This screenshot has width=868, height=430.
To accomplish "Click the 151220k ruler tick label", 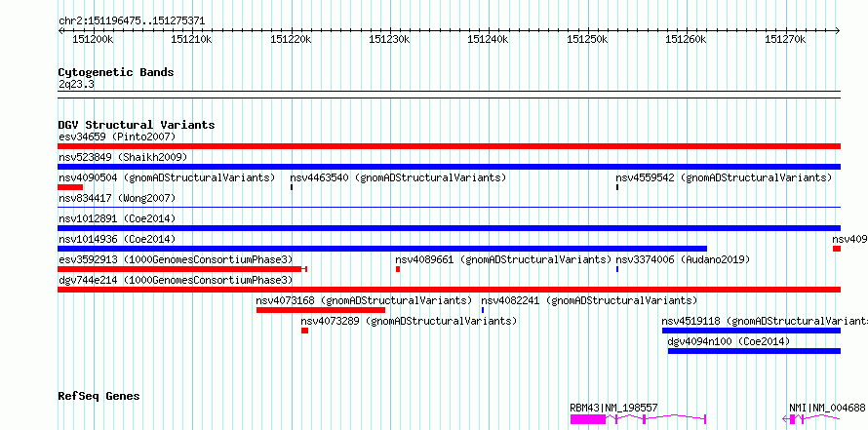I will click(292, 39).
